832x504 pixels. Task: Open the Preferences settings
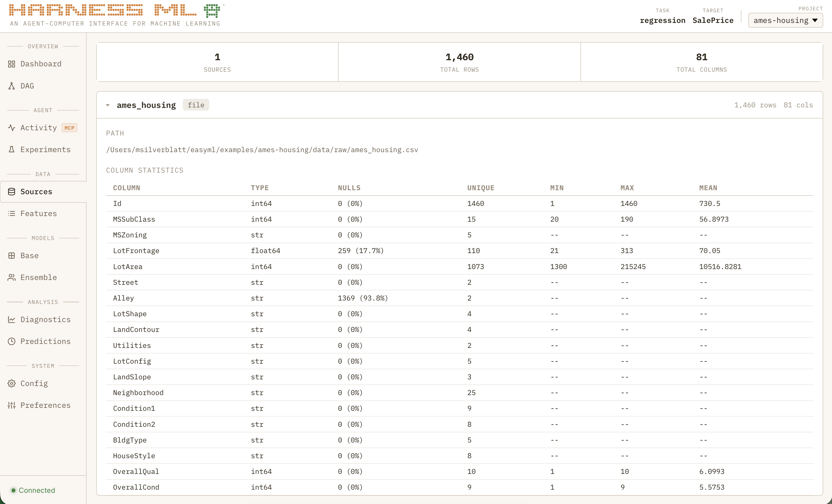coord(46,405)
